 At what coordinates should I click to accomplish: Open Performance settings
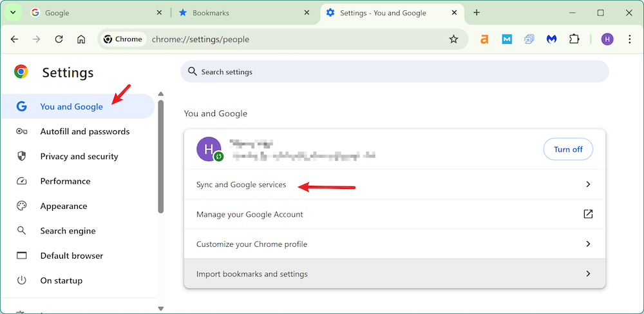78,181
